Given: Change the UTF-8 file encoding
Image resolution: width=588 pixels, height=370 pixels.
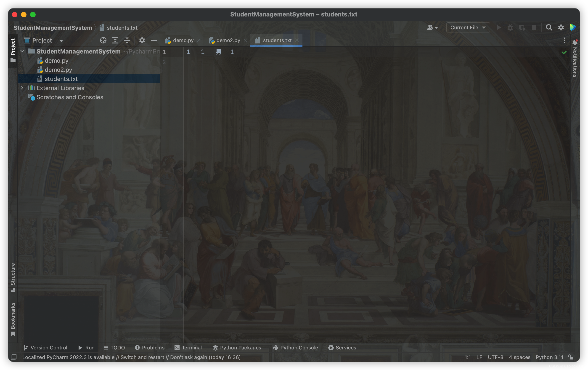Looking at the screenshot, I should 495,357.
